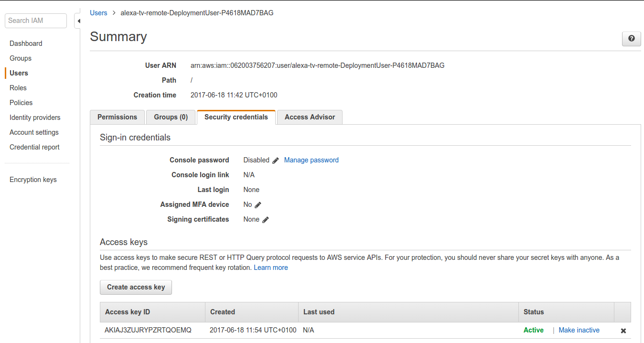This screenshot has height=343, width=644.
Task: Collapse the sidebar with the arrow toggle
Action: tap(78, 21)
